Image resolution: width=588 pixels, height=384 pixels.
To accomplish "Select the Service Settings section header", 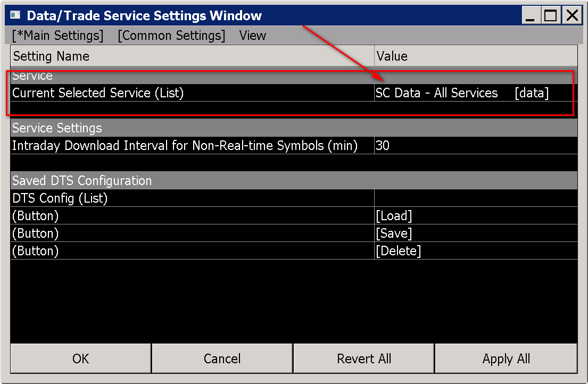I will click(x=294, y=128).
